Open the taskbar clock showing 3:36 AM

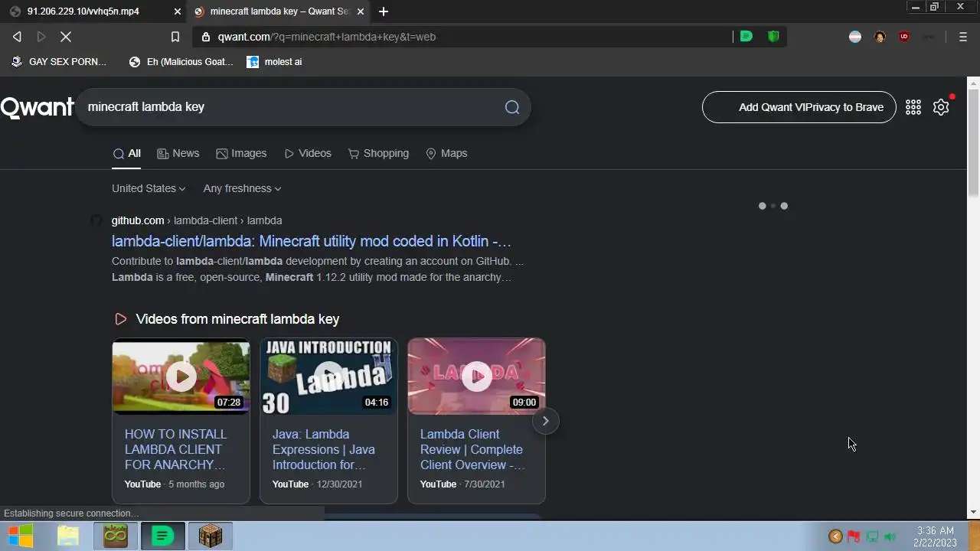click(935, 536)
